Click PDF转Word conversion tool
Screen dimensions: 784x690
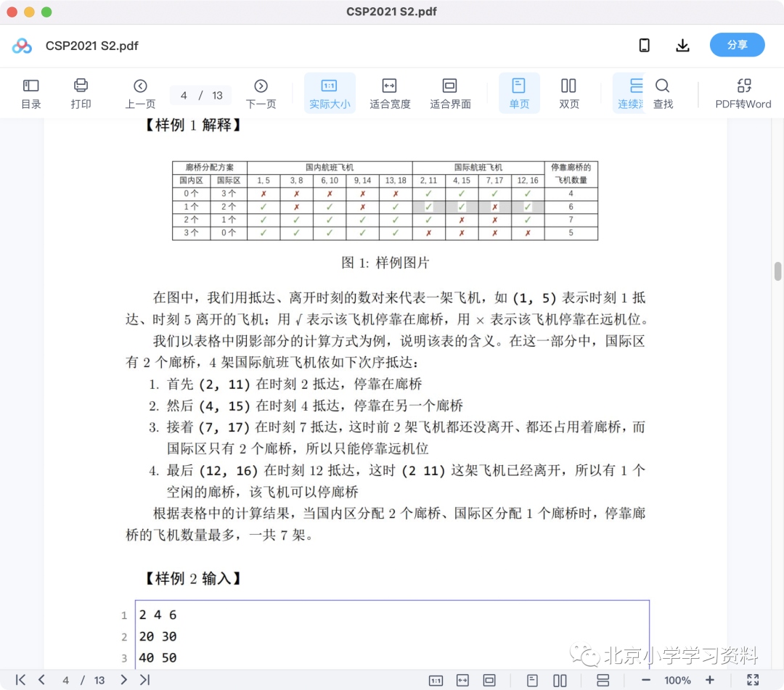point(743,94)
